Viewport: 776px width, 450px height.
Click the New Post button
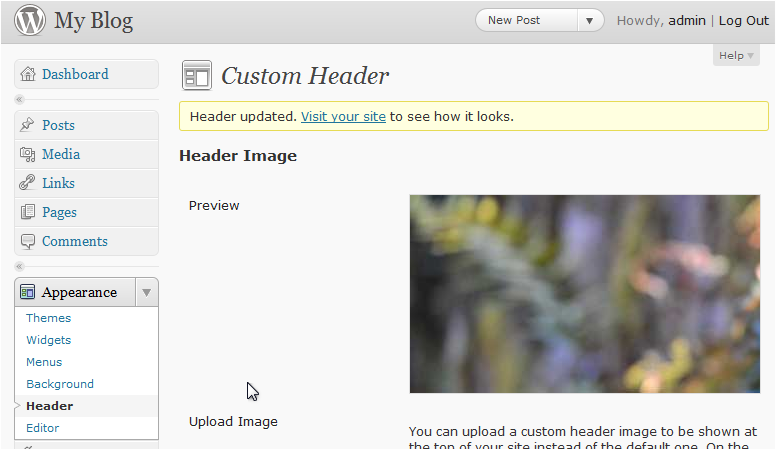coord(526,20)
